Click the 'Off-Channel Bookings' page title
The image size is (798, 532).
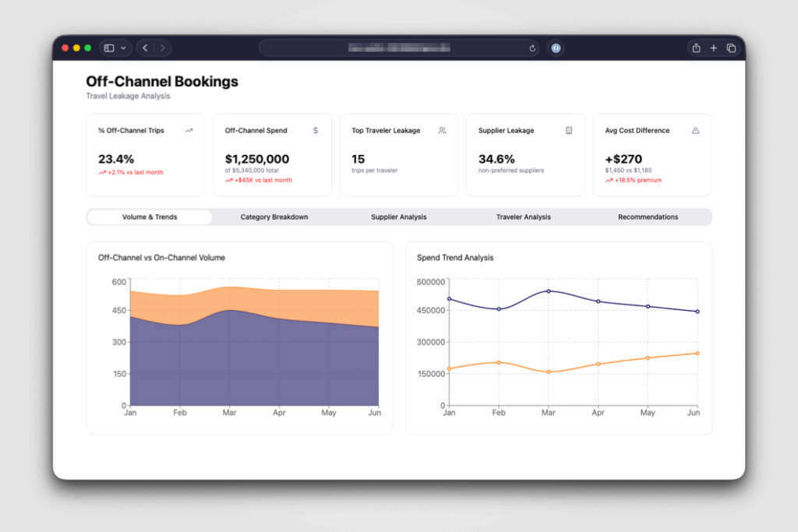(x=162, y=81)
